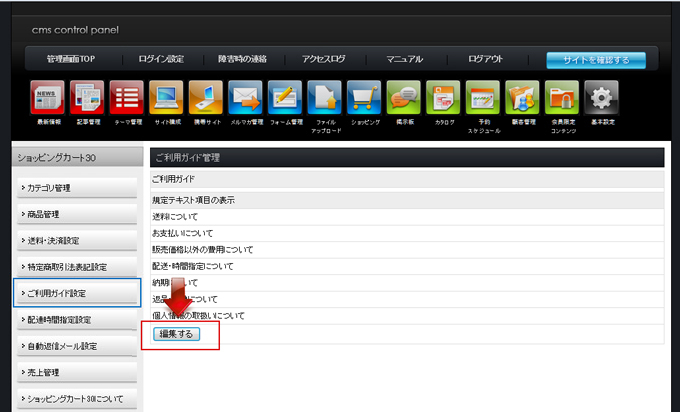
Task: Select the フォーム管理 form management icon
Action: point(285,98)
